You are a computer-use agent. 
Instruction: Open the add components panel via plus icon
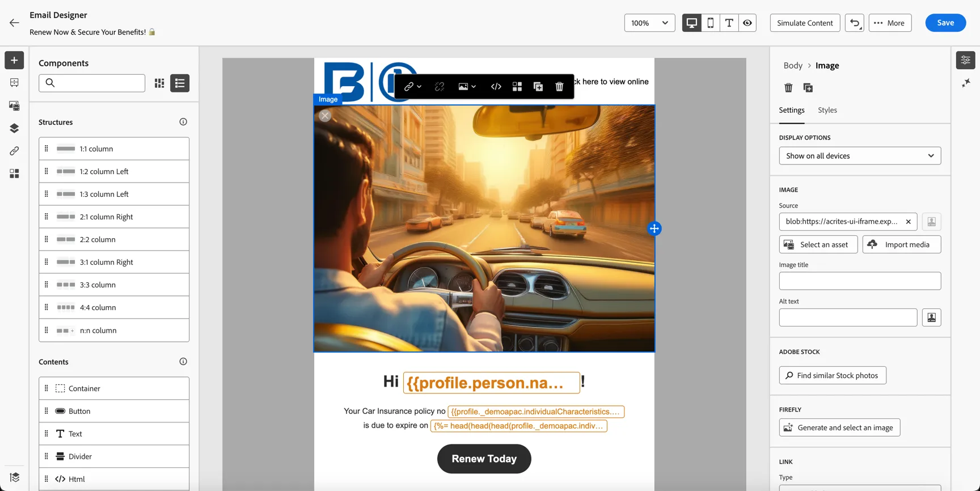14,60
